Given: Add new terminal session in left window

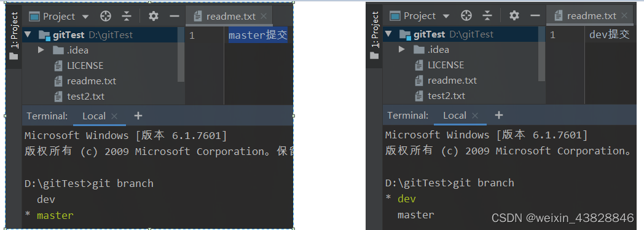Looking at the screenshot, I should tap(138, 116).
